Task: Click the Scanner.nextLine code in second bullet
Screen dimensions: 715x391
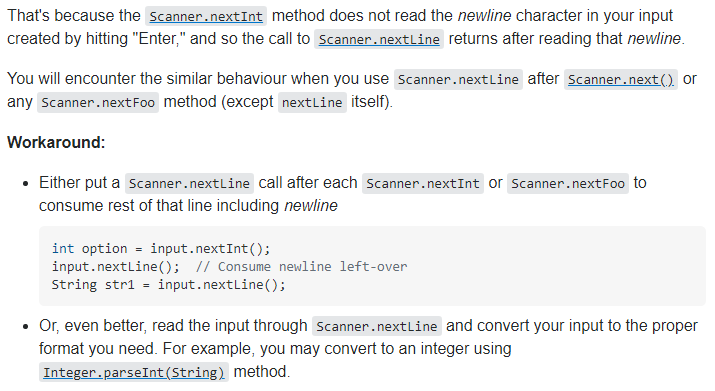Action: click(x=377, y=326)
